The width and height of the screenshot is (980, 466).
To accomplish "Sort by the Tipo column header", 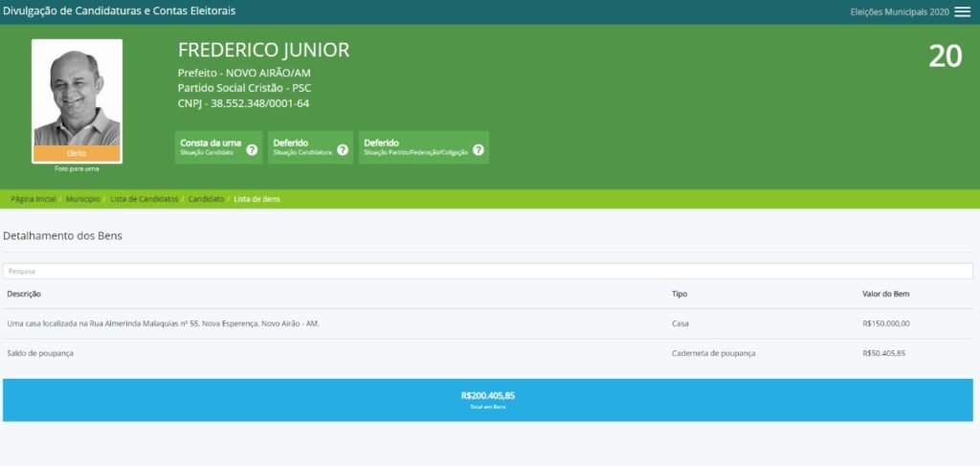I will point(679,294).
